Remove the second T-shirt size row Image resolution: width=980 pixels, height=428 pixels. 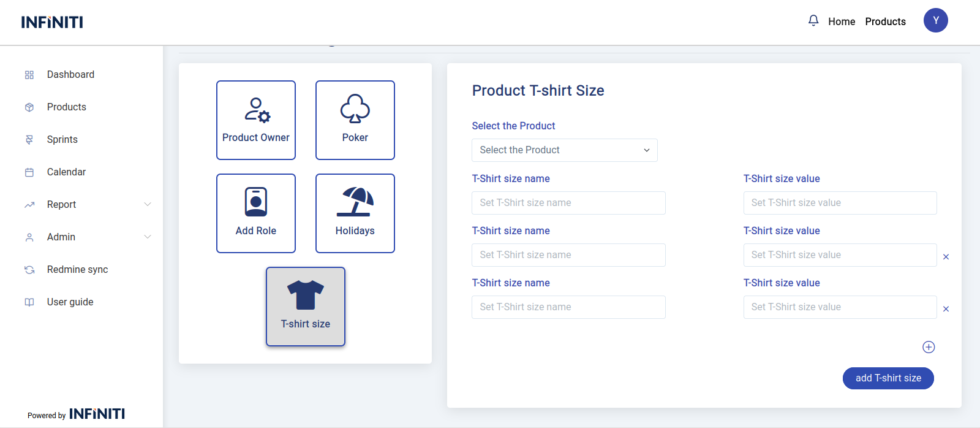click(x=946, y=257)
